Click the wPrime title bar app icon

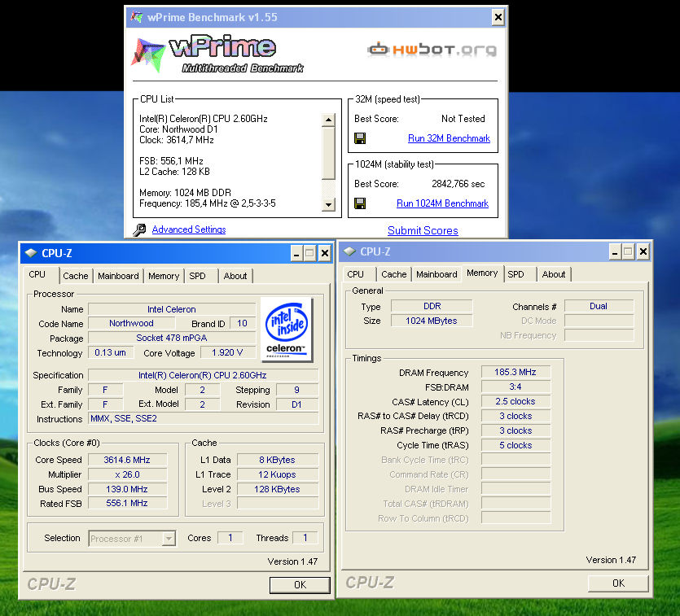tap(137, 17)
